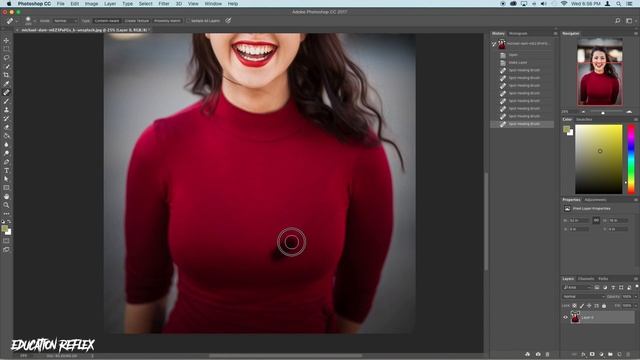640x360 pixels.
Task: Click the Create new snapshot camera icon
Action: 538,354
